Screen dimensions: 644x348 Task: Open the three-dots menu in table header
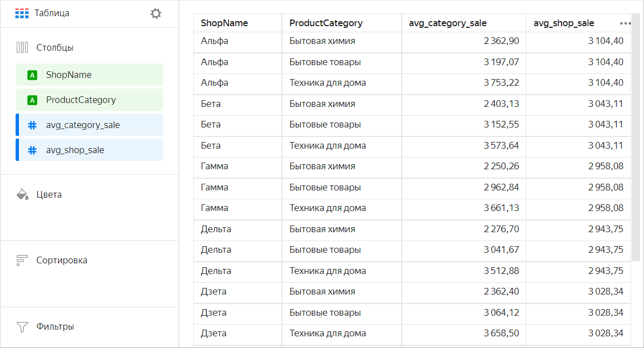[625, 23]
